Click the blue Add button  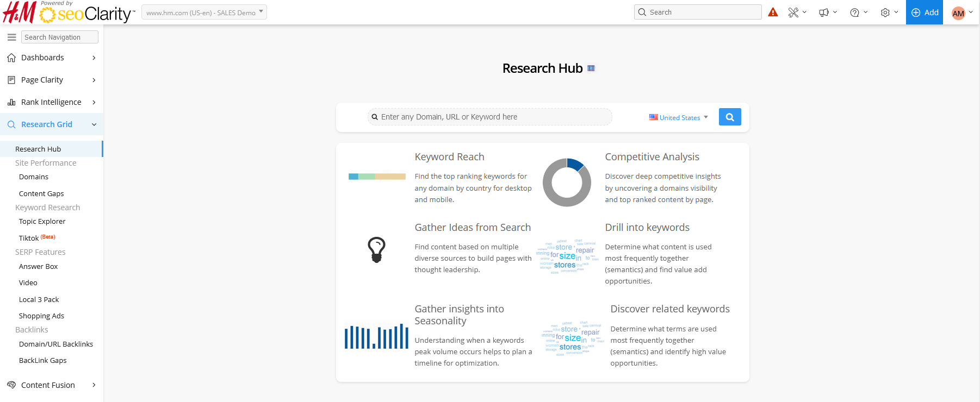(925, 12)
